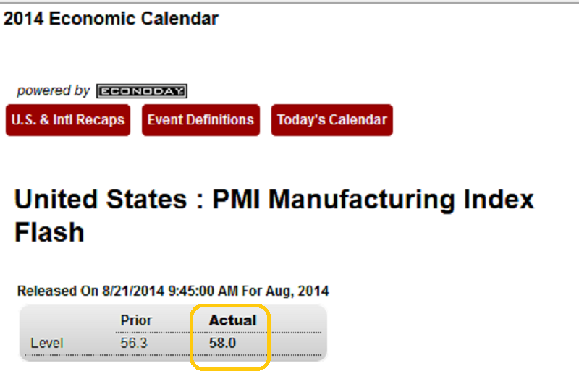Click 'PMI Manufacturing Index' in the headline
The width and height of the screenshot is (579, 392).
pos(373,200)
